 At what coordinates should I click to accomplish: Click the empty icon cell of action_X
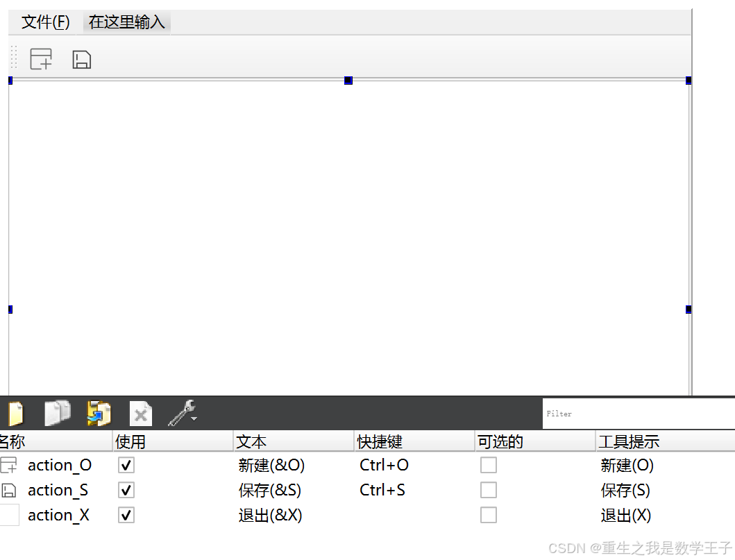pos(9,515)
